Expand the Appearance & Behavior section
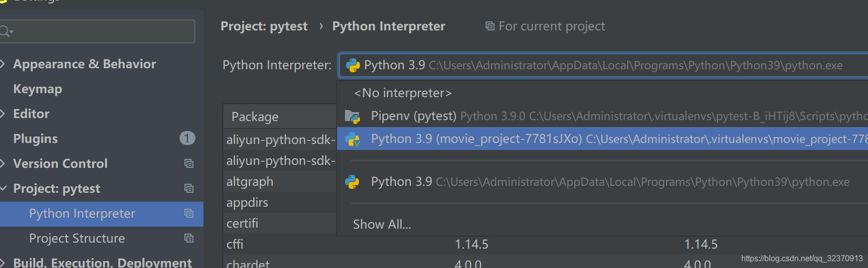The width and height of the screenshot is (868, 268). coord(3,64)
